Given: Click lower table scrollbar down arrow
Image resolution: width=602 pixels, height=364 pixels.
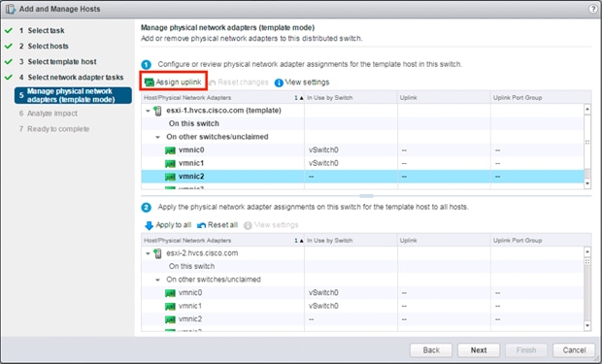Looking at the screenshot, I should (x=587, y=326).
